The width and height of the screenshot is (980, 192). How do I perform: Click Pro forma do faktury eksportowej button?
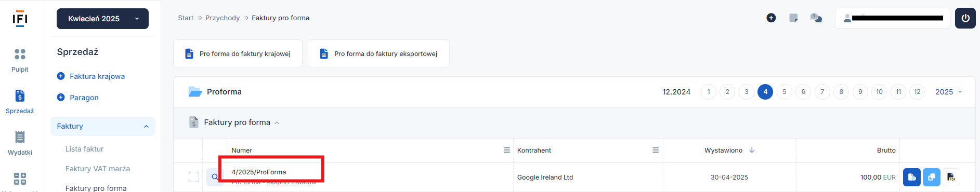[378, 53]
